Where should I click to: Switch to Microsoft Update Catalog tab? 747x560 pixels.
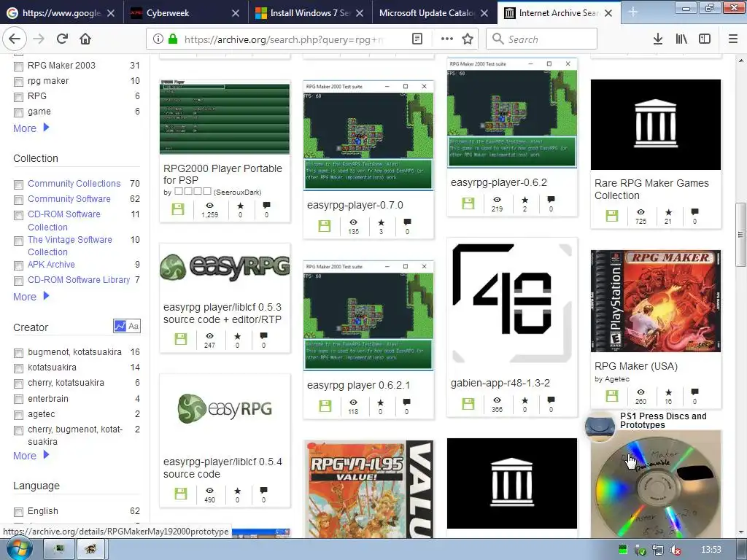click(x=435, y=13)
